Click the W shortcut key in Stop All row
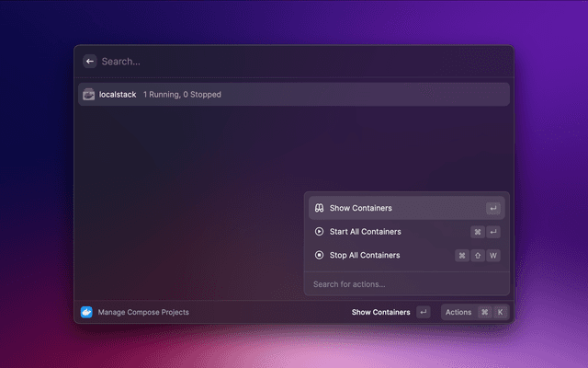This screenshot has width=588, height=368. pos(493,255)
